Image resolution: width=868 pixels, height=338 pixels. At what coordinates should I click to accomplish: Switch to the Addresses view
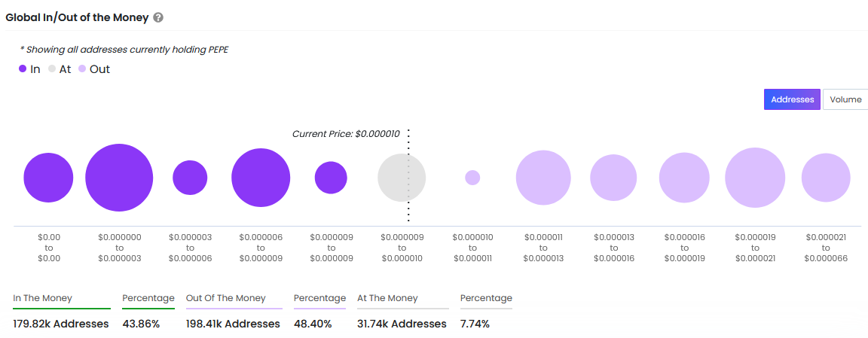coord(792,99)
